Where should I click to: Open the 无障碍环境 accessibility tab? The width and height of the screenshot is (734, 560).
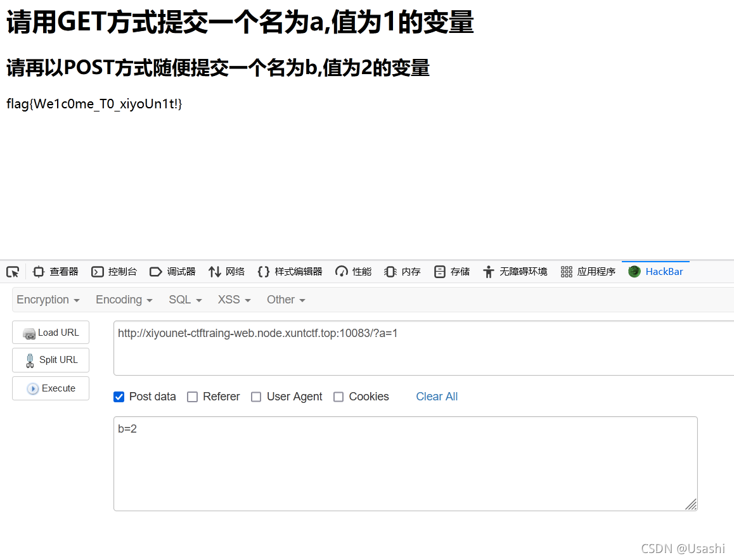(515, 272)
